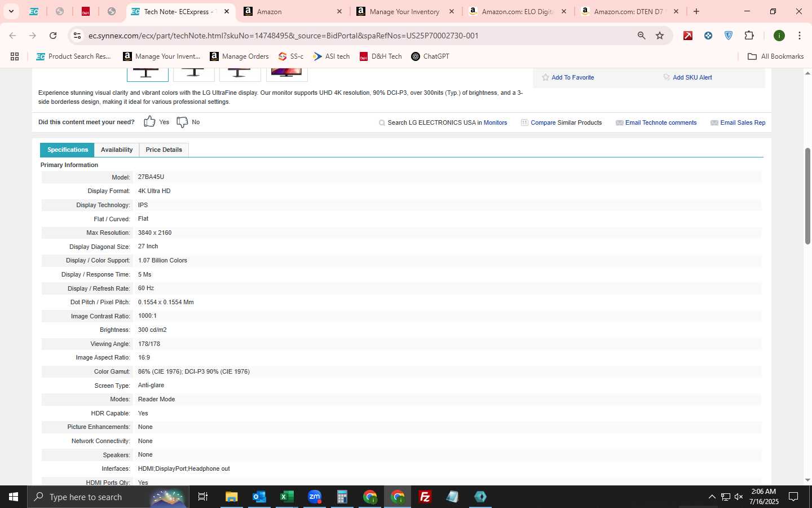Click the browser back arrow

[12, 36]
